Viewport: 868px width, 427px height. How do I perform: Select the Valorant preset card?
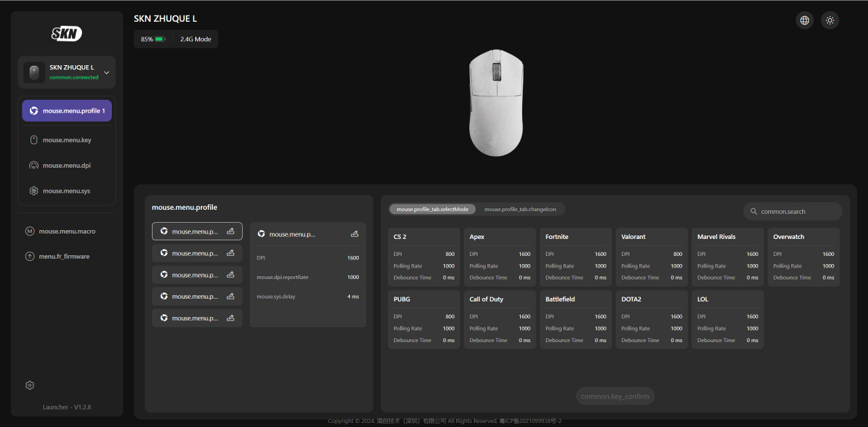click(x=652, y=257)
